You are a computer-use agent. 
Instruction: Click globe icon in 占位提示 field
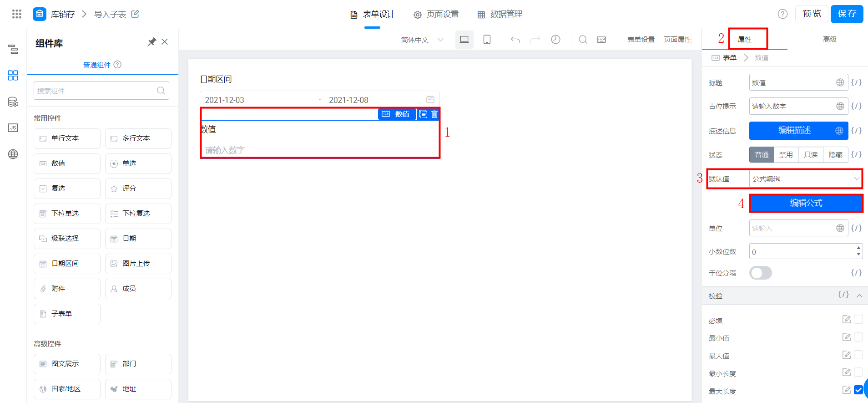click(x=840, y=106)
